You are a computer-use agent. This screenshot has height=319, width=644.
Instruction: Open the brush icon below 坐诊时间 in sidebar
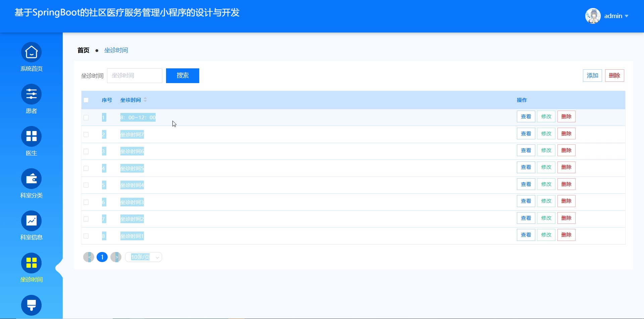coord(32,305)
